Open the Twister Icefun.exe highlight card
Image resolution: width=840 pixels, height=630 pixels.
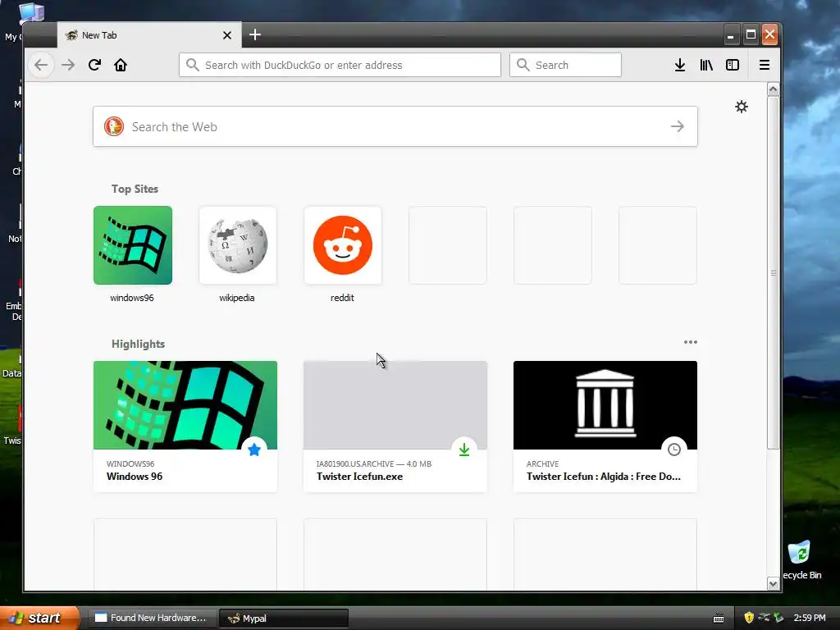395,427
